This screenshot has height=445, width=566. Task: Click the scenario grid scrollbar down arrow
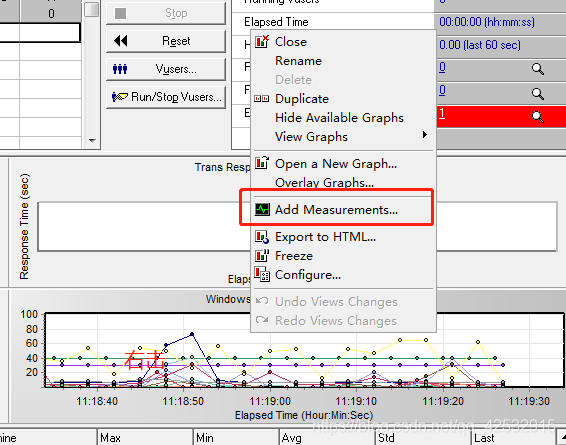[x=92, y=140]
